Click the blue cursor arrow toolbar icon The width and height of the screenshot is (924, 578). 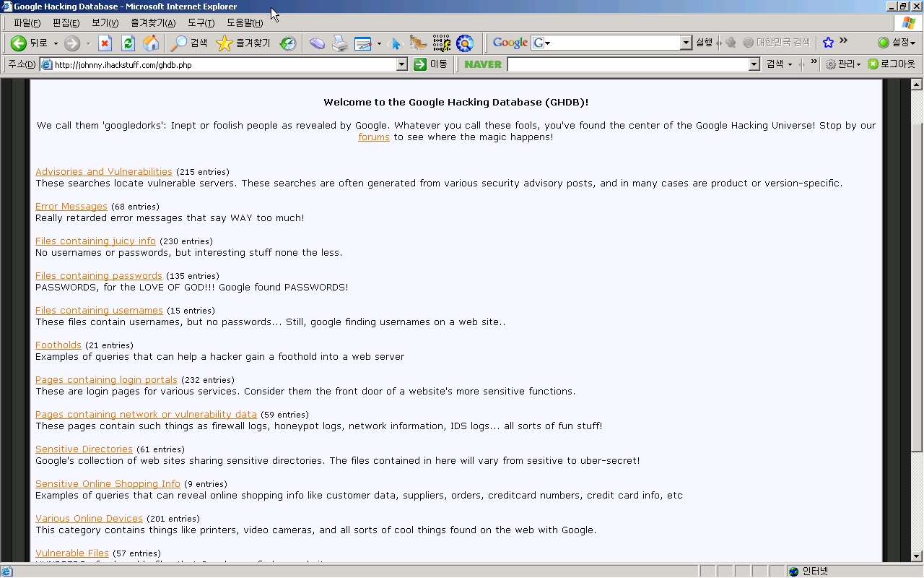395,43
